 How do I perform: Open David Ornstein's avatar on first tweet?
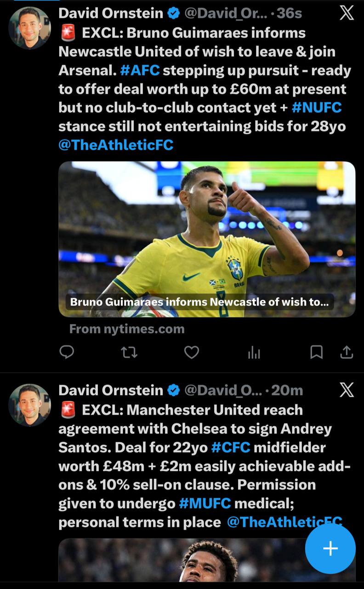point(29,28)
